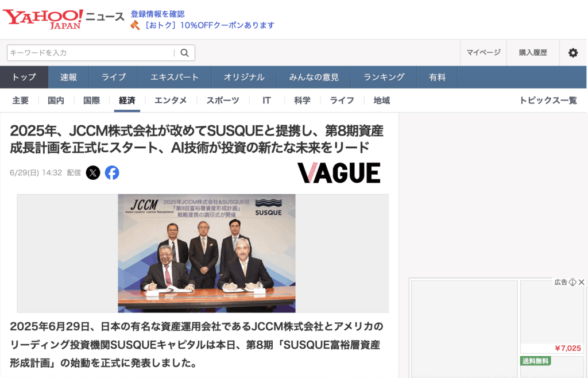588x378 pixels.
Task: Switch to the スポーツ category
Action: (222, 100)
